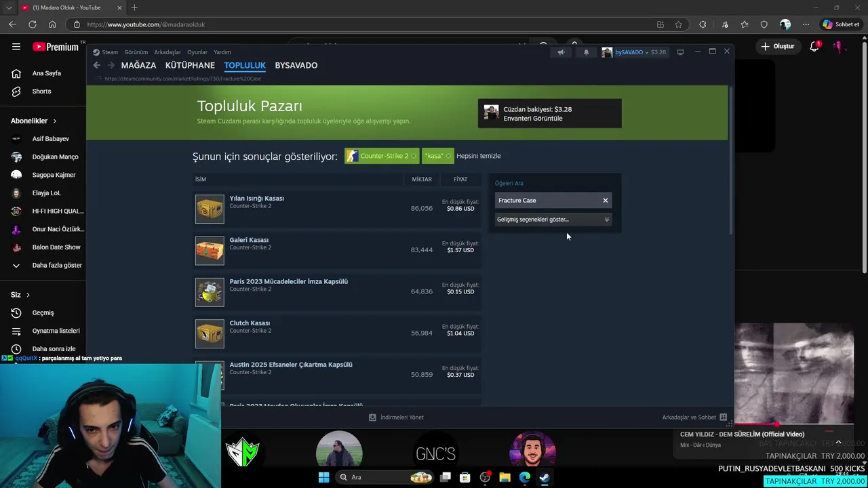Expand the Siz section in YouTube
Image resolution: width=868 pixels, height=488 pixels.
pyautogui.click(x=20, y=295)
